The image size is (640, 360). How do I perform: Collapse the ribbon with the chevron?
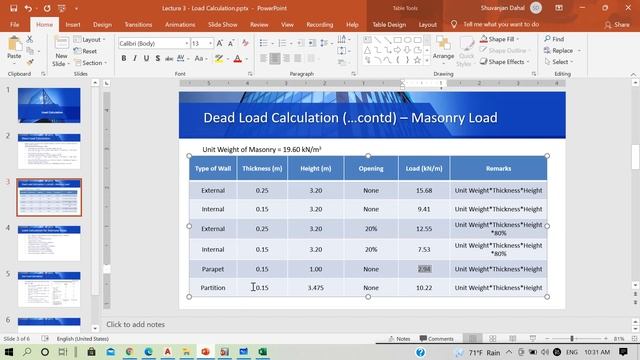pyautogui.click(x=633, y=74)
